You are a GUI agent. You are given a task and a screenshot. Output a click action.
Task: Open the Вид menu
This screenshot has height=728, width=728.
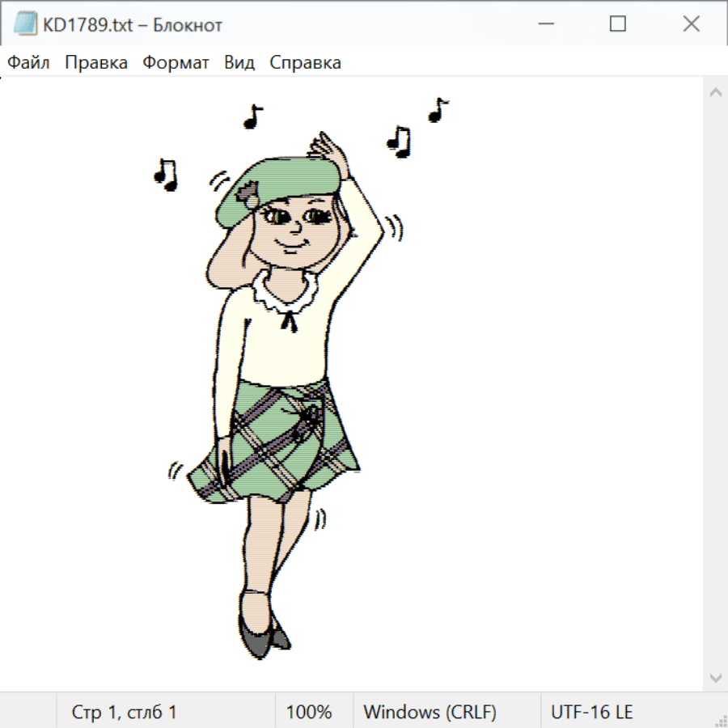(239, 63)
